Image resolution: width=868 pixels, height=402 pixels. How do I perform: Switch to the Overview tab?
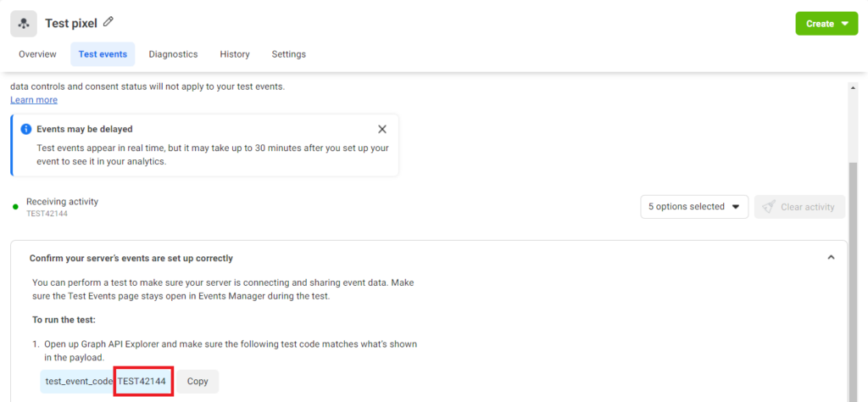[x=37, y=54]
